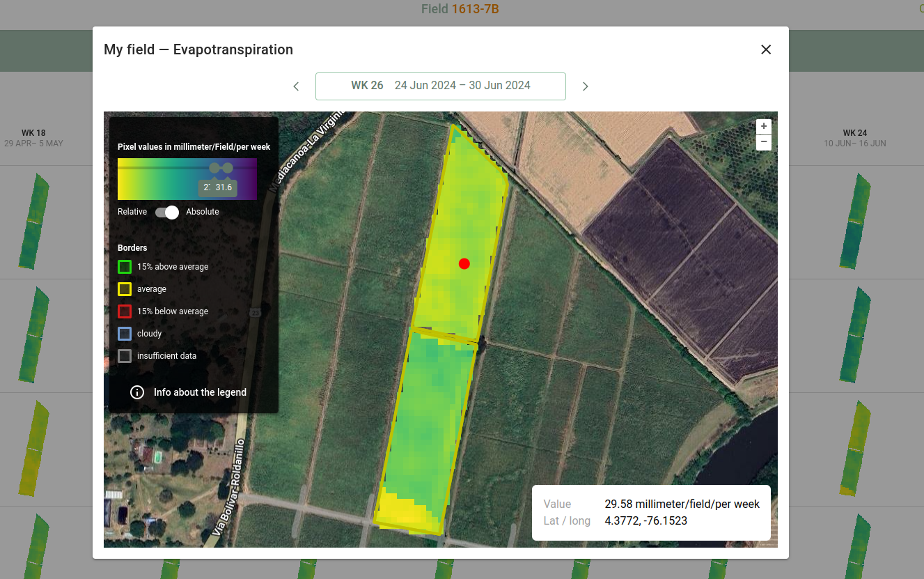Open 'Info about the legend'

coord(200,392)
